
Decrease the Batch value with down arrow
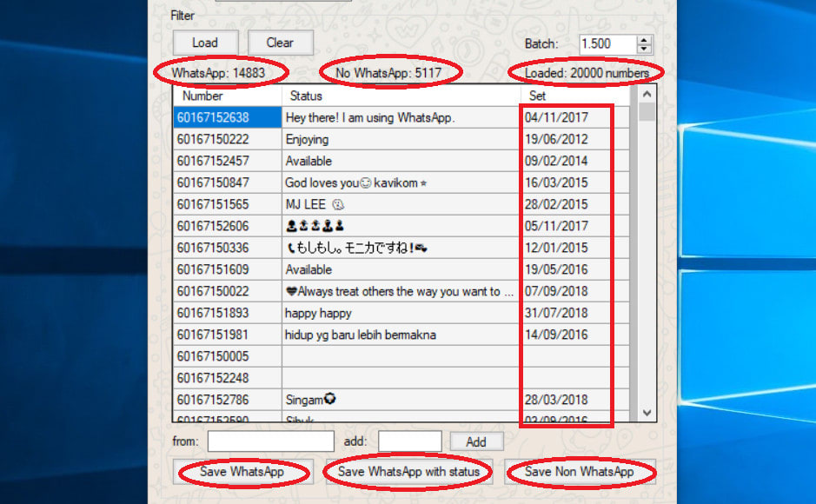[x=644, y=49]
